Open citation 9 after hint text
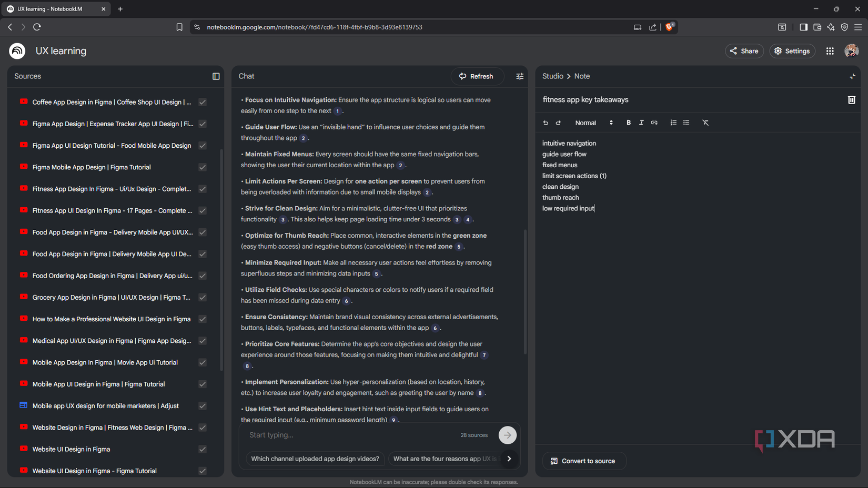Image resolution: width=868 pixels, height=488 pixels. [393, 420]
